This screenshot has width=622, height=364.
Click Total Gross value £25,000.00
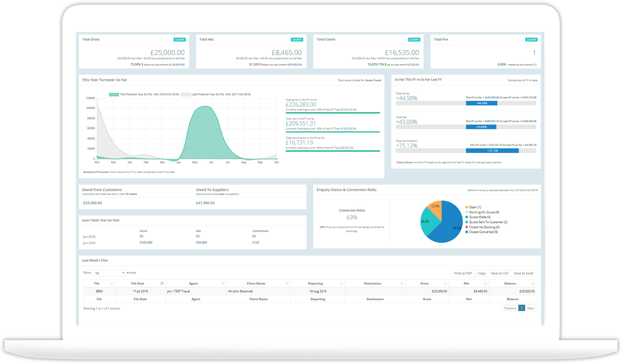(167, 52)
